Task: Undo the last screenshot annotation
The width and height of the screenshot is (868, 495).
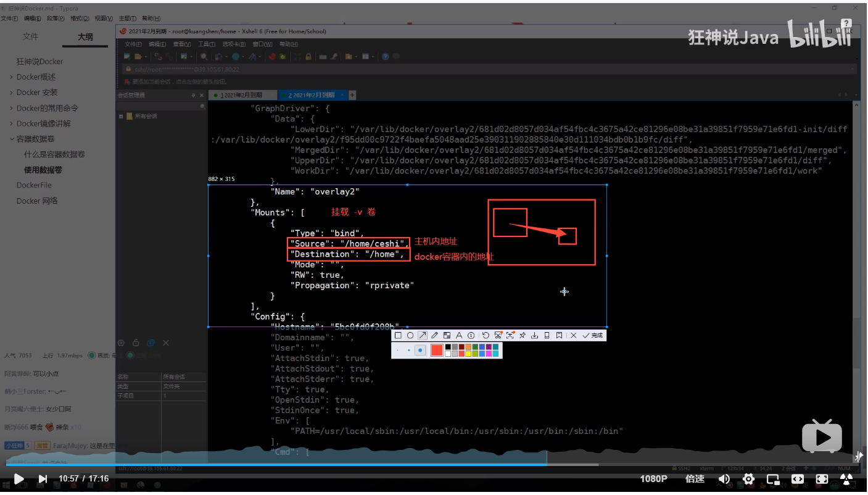Action: [x=486, y=335]
